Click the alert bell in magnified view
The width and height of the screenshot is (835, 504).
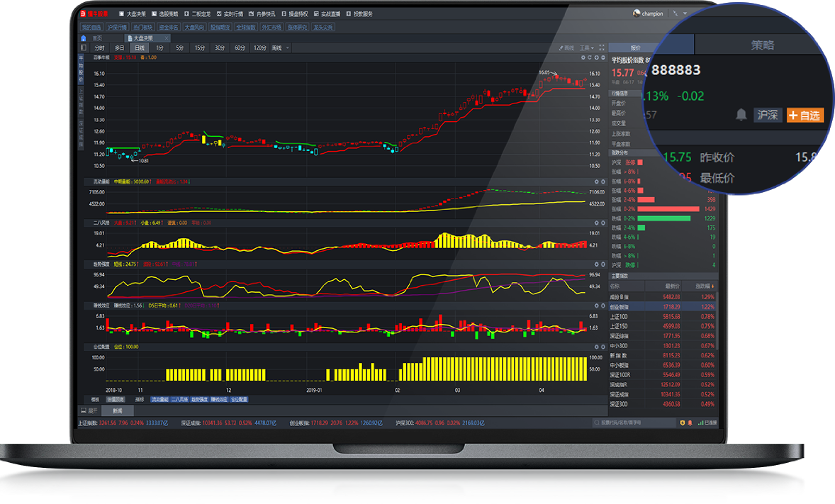(741, 115)
